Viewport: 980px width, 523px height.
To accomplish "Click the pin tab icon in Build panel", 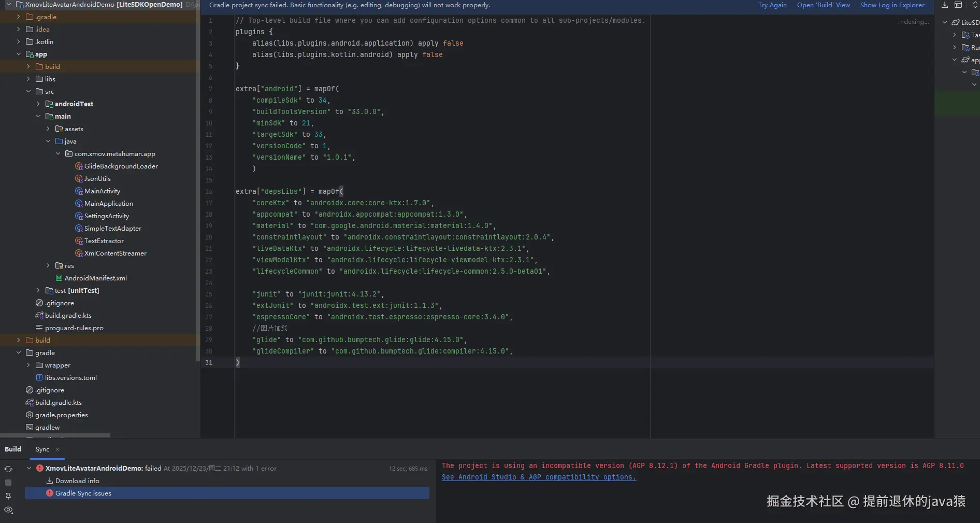I will click(x=8, y=496).
